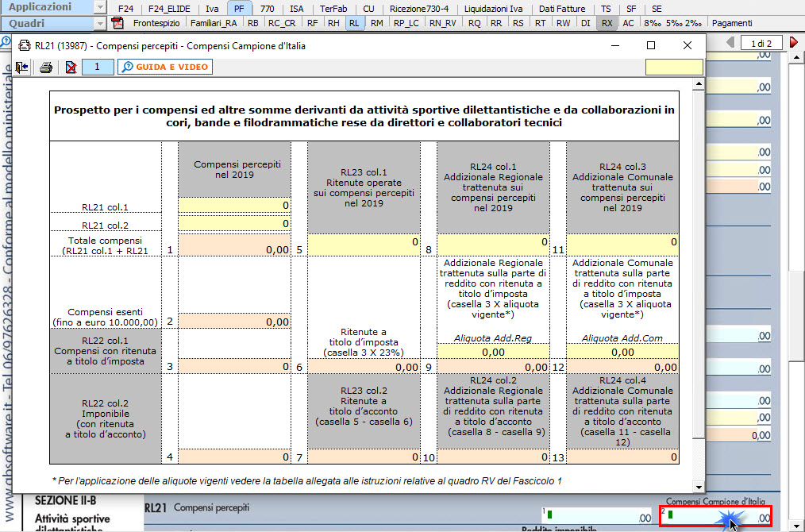Click the module number field showing 1

(98, 67)
